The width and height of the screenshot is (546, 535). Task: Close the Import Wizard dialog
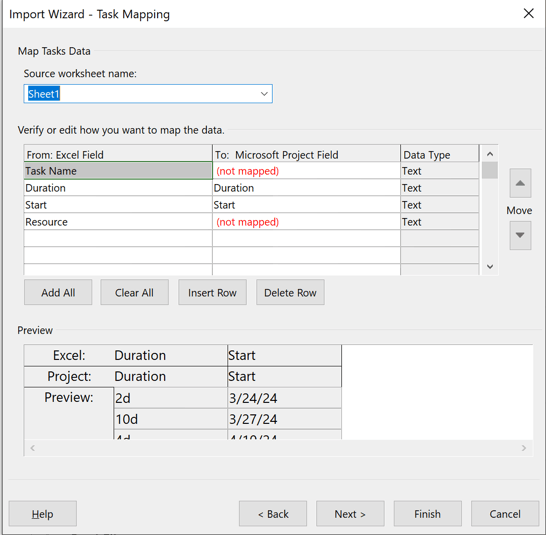point(529,14)
